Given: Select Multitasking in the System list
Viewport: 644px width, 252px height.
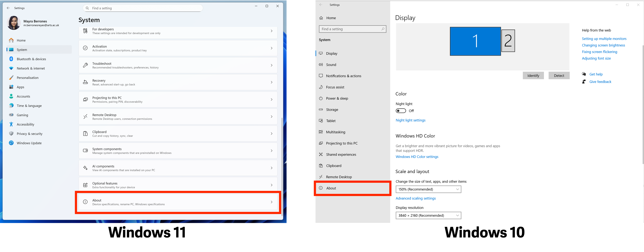Looking at the screenshot, I should (x=335, y=132).
